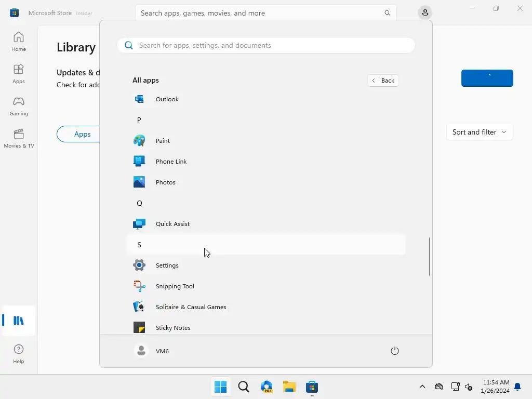Open the clock showing 11:54 AM

(x=495, y=387)
